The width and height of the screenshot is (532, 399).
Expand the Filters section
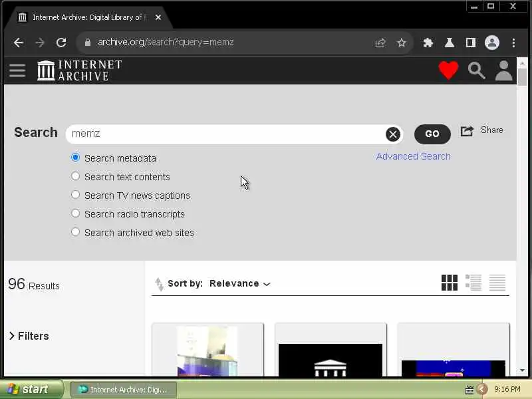(29, 336)
